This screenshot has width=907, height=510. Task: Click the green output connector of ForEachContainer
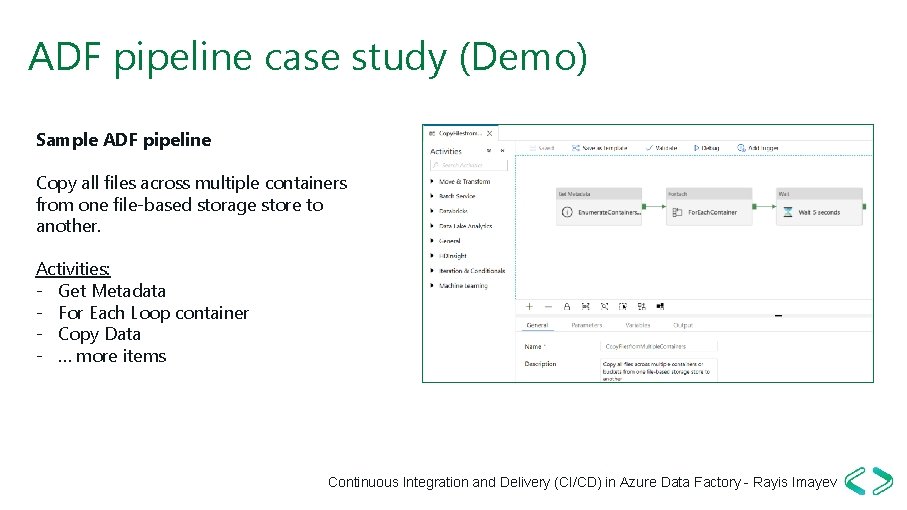pos(754,206)
